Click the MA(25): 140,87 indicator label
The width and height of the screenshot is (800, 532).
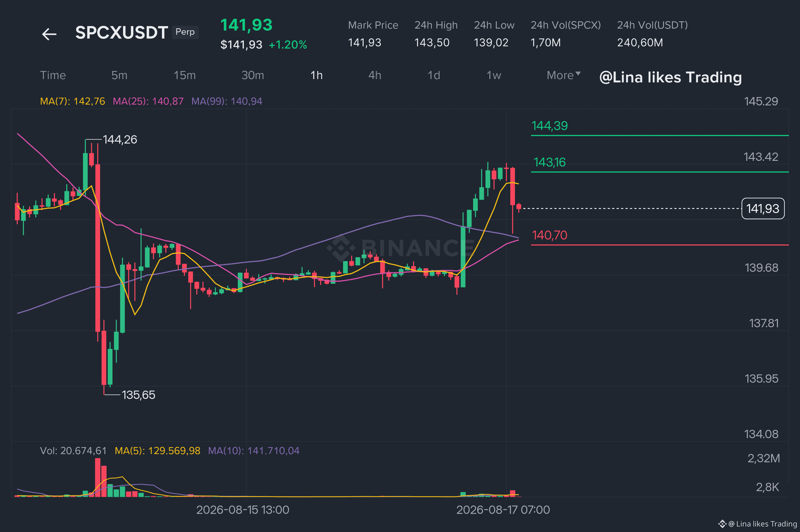(x=148, y=101)
